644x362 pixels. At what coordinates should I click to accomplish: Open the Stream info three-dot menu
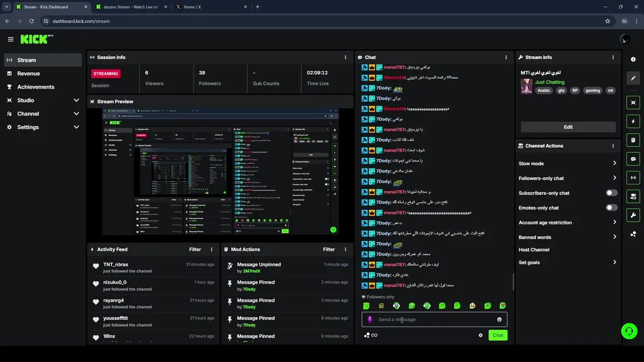pyautogui.click(x=613, y=57)
